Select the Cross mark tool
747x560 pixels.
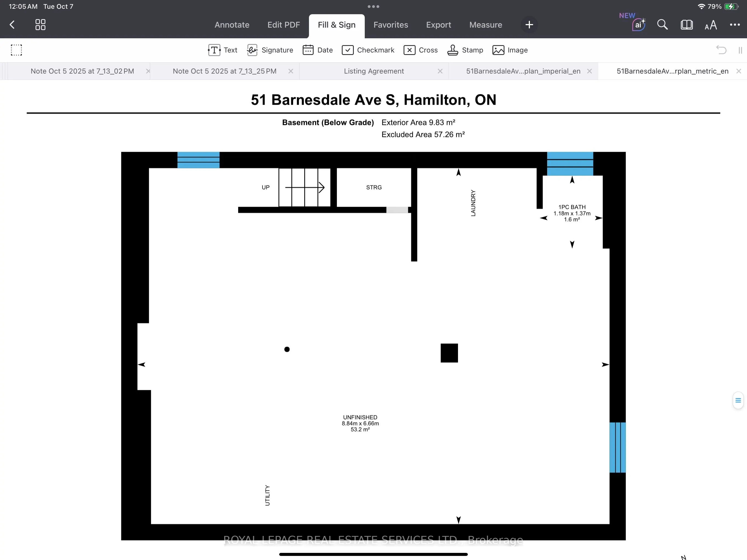421,50
